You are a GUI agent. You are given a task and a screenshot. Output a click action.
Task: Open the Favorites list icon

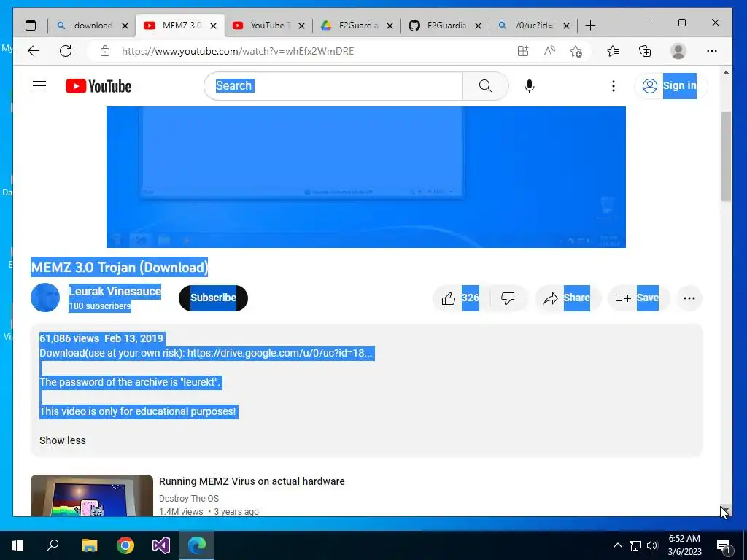(613, 51)
